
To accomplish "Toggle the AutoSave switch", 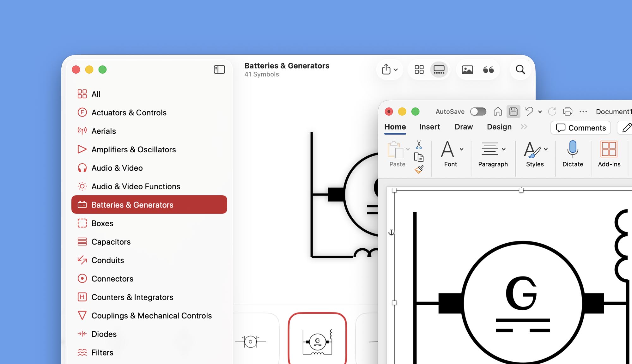I will point(478,112).
